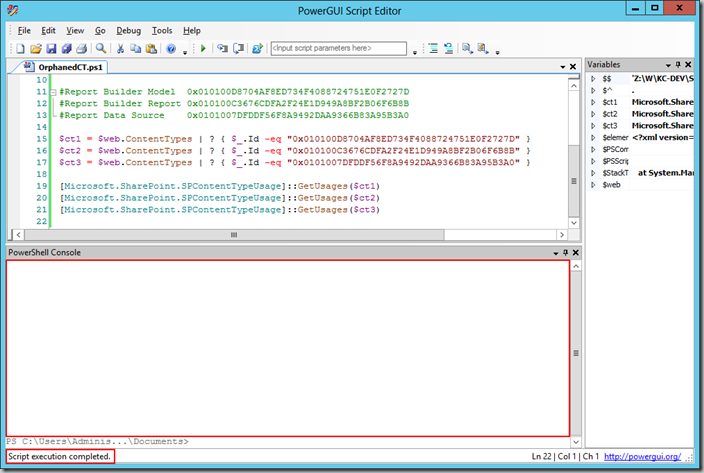Click the Print toolbar icon
The image size is (704, 473).
coord(81,48)
